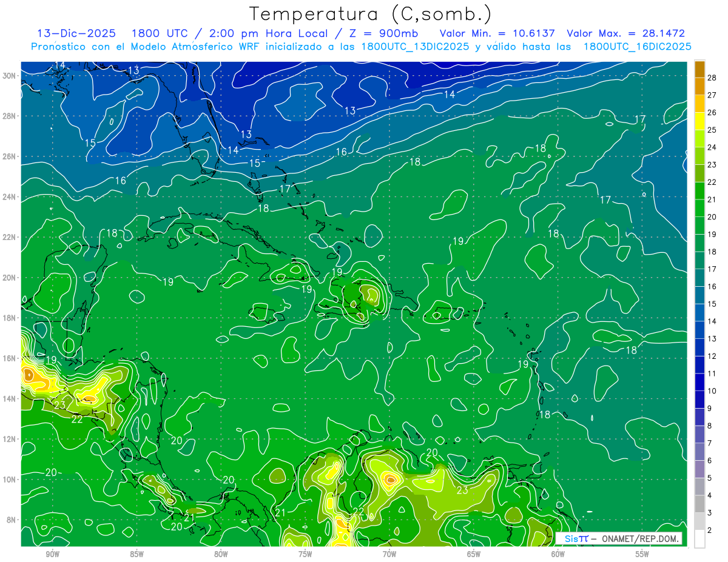
Task: Click the '24N' latitude axis label
Action: point(10,197)
